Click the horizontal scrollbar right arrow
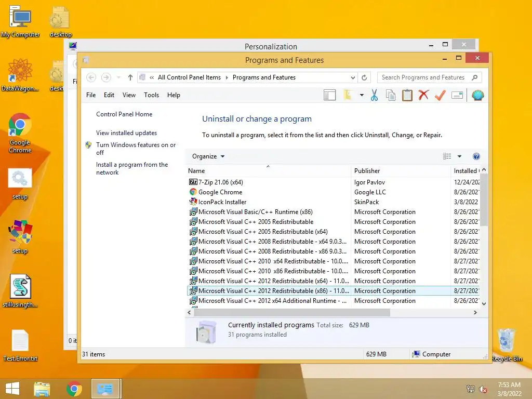Image resolution: width=532 pixels, height=399 pixels. pos(475,312)
